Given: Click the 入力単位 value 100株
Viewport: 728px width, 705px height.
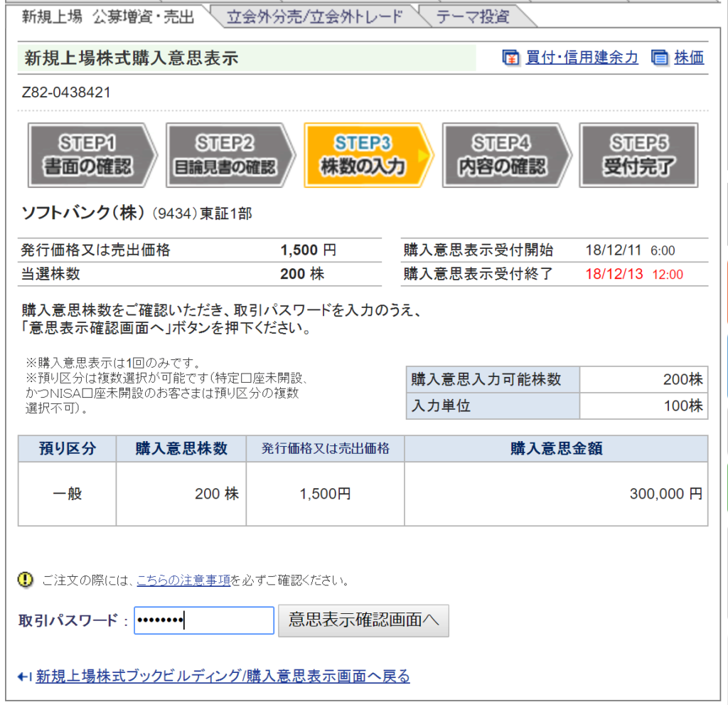Looking at the screenshot, I should pos(683,405).
